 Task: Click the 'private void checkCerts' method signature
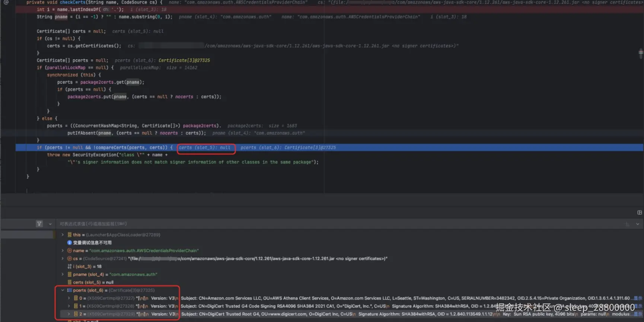(x=94, y=2)
